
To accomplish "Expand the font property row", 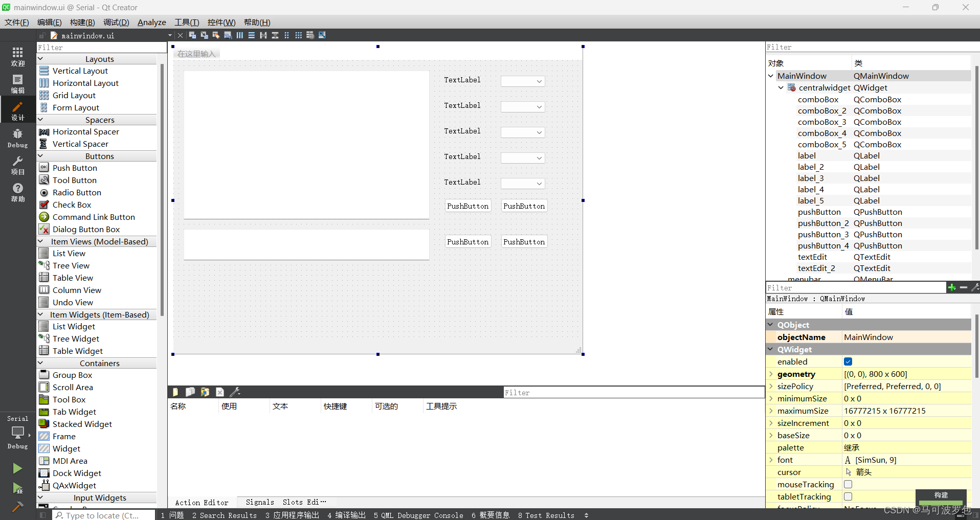I will pyautogui.click(x=771, y=460).
